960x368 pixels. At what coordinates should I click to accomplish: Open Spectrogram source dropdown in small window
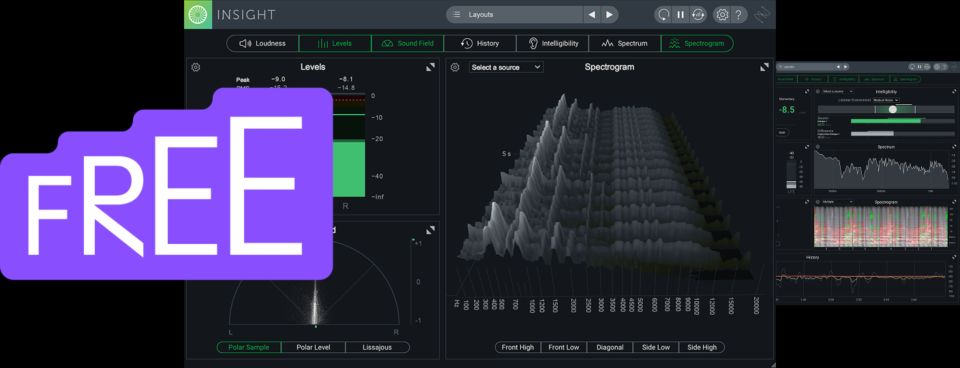click(838, 201)
